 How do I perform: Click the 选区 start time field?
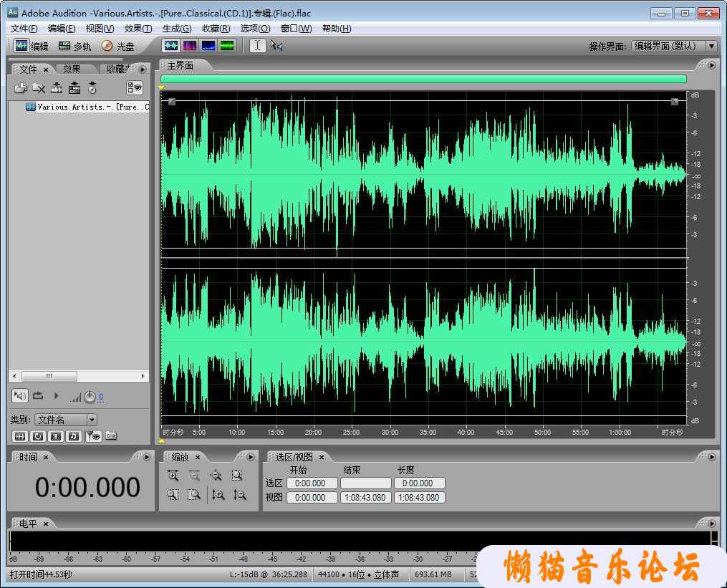[x=312, y=483]
